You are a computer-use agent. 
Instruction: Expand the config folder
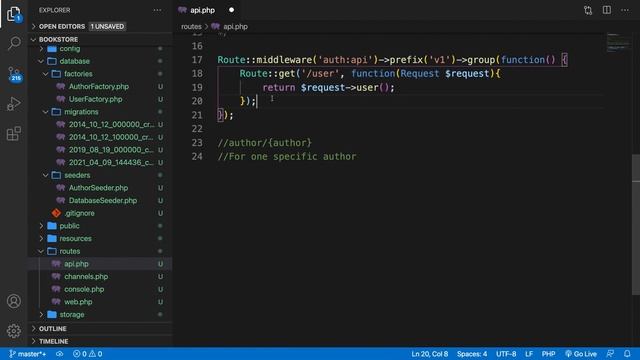tap(100, 49)
